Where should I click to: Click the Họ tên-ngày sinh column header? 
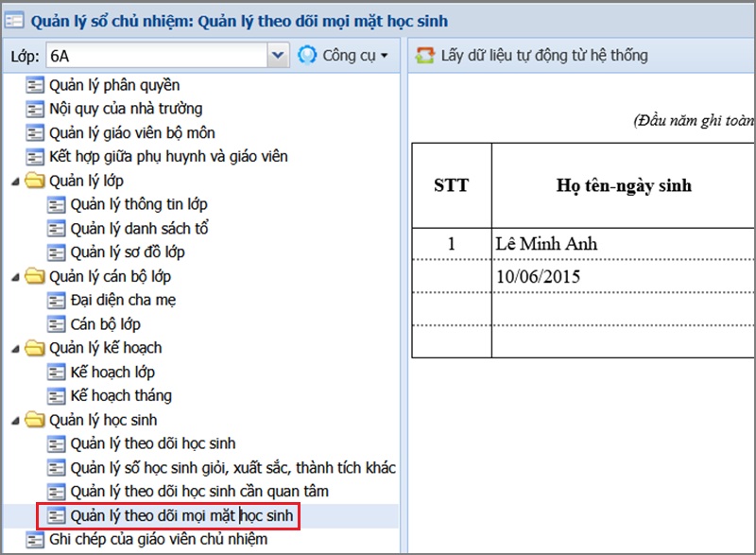click(x=624, y=185)
